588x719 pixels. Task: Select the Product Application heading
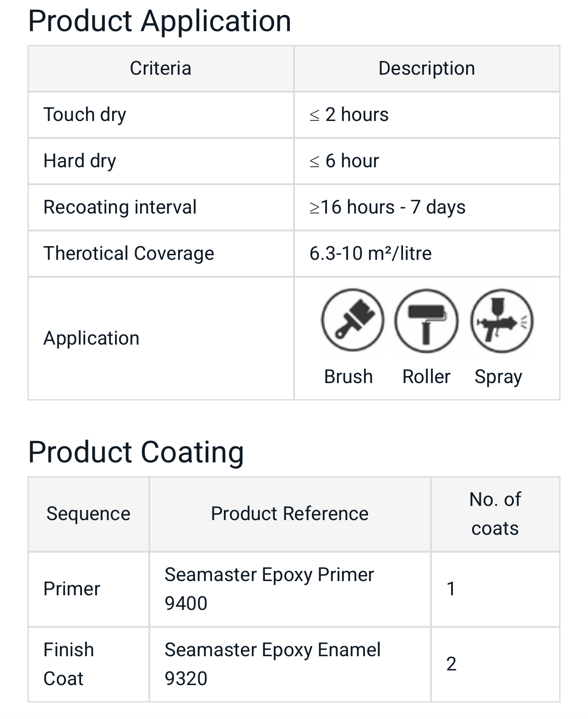point(159,21)
